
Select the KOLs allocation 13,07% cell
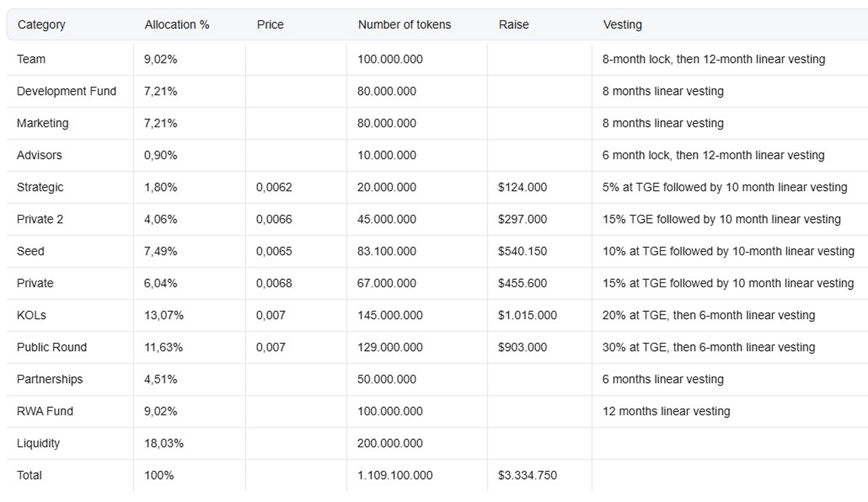tap(163, 315)
